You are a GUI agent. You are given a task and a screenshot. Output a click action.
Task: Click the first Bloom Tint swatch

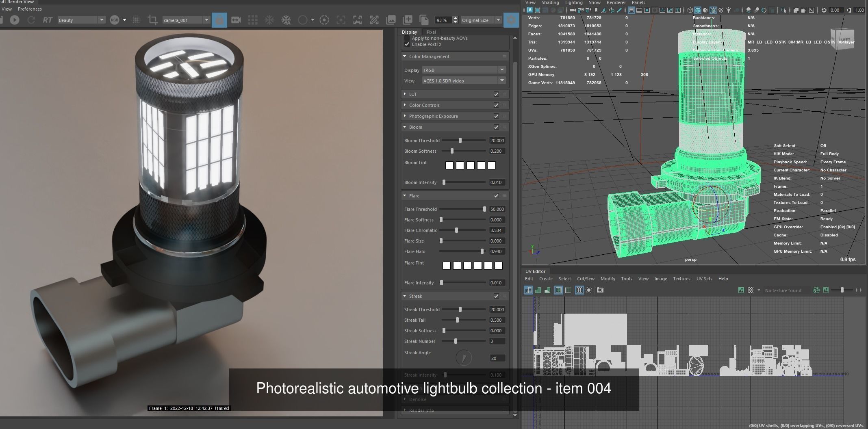click(449, 165)
